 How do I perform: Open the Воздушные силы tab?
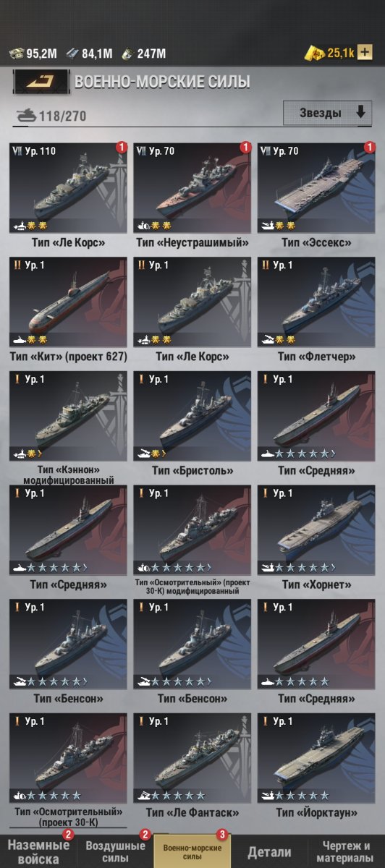(x=115, y=851)
